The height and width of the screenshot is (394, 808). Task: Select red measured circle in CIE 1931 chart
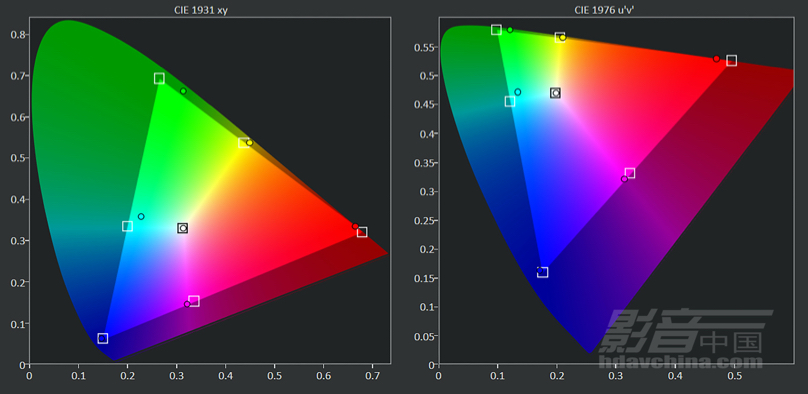(x=355, y=226)
